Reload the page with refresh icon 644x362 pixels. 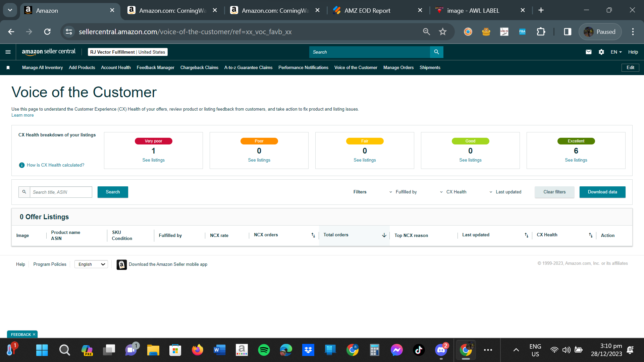coord(47,32)
